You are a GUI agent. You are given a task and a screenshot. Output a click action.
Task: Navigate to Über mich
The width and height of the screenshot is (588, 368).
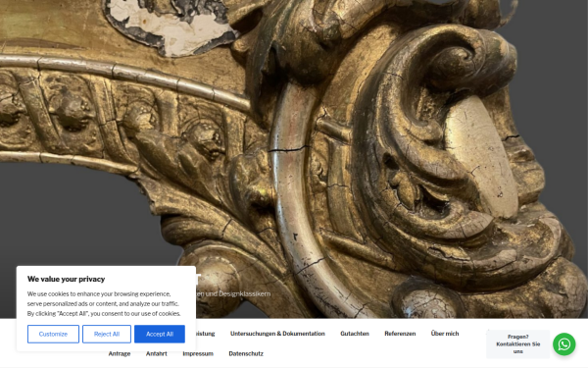(445, 334)
